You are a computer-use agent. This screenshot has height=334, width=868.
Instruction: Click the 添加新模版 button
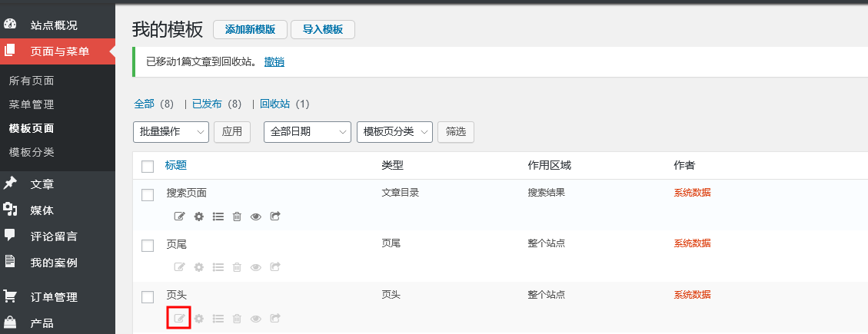(250, 30)
